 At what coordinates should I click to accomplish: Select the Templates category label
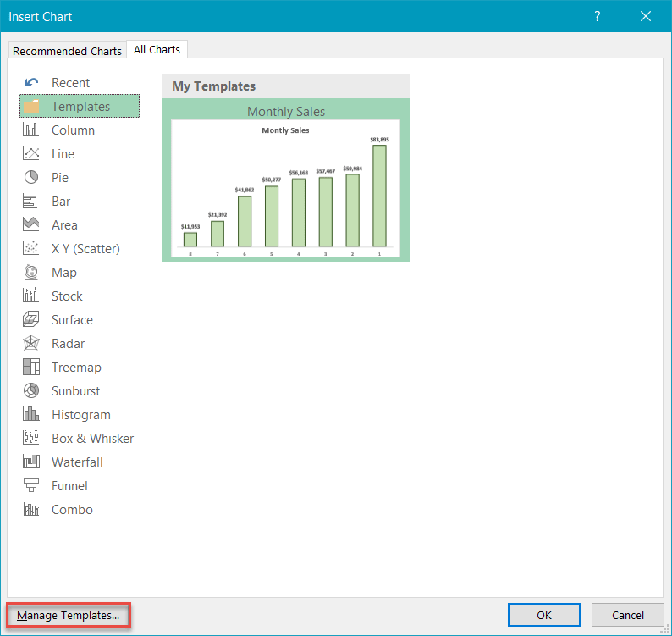click(x=80, y=107)
